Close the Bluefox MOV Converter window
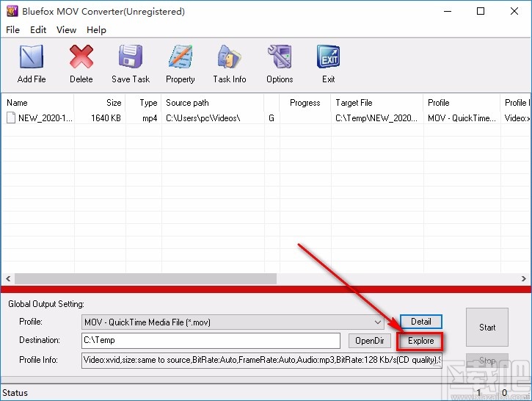Screen dimensions: 532x401 pyautogui.click(x=514, y=12)
